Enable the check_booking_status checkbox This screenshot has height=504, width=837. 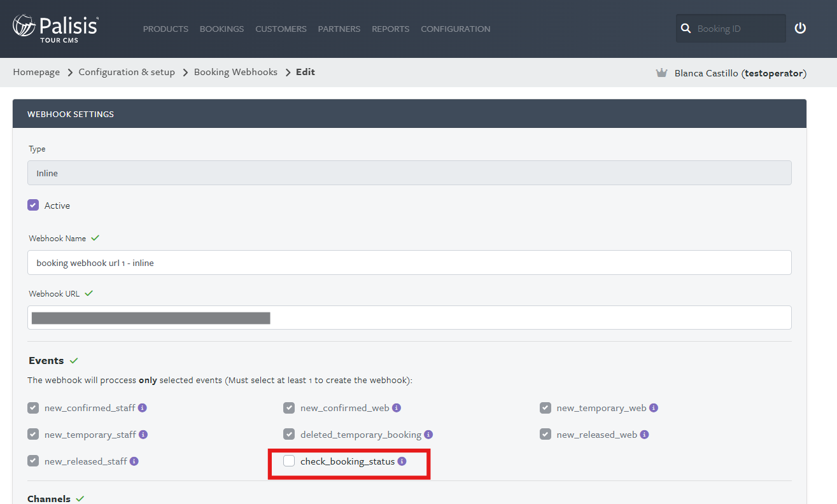pyautogui.click(x=289, y=461)
